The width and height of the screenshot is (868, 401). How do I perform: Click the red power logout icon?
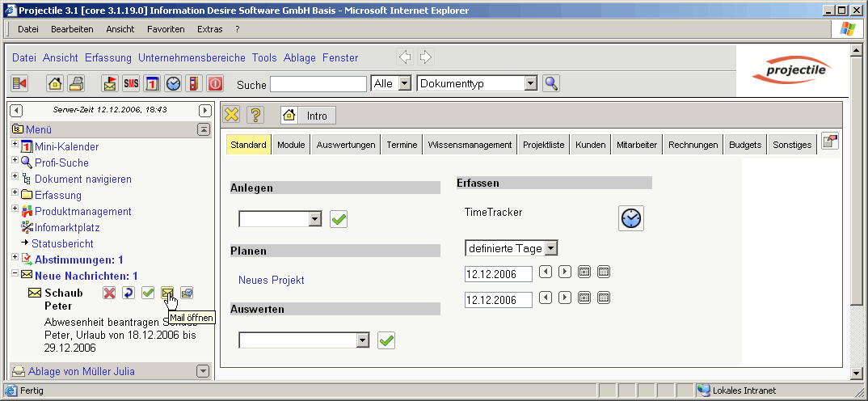[x=215, y=83]
